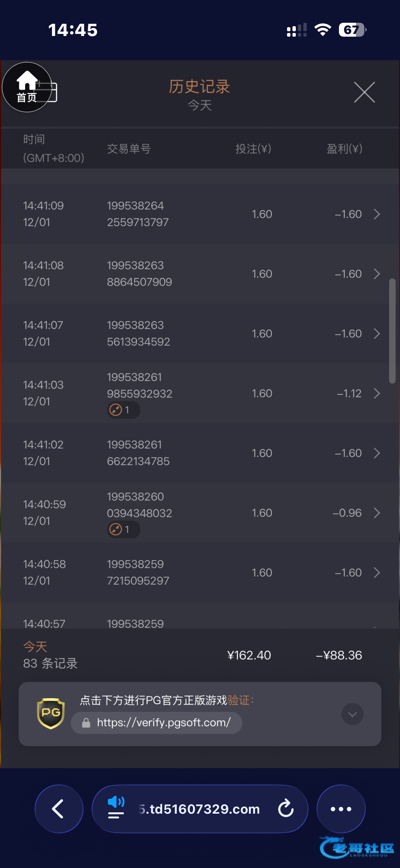Open the 14:41:02 record chevron
The width and height of the screenshot is (400, 868).
(x=377, y=453)
